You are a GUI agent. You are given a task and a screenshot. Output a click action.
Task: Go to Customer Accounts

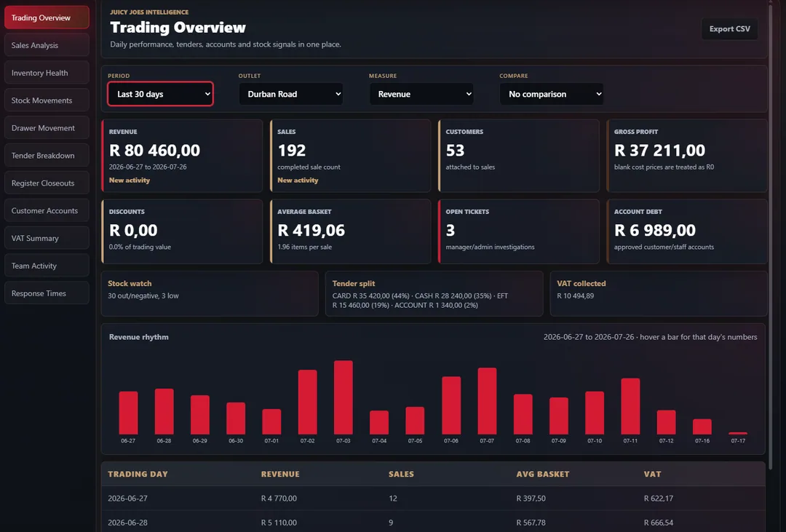point(47,210)
